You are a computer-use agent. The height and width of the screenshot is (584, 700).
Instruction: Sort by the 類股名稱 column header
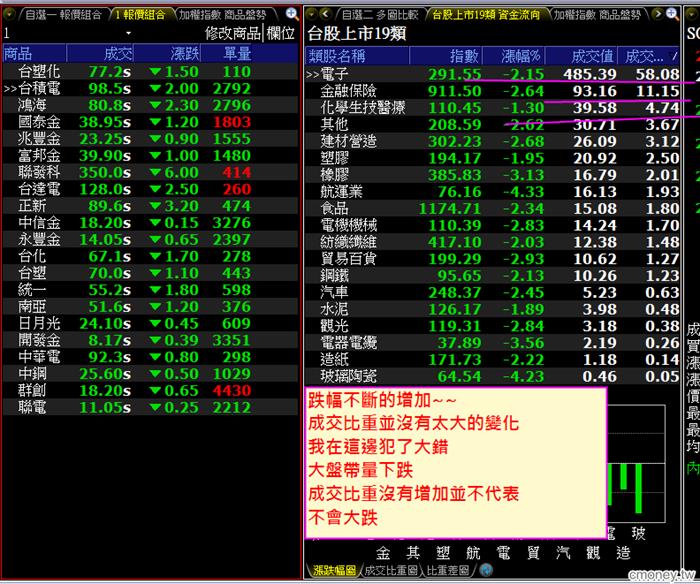pyautogui.click(x=358, y=56)
